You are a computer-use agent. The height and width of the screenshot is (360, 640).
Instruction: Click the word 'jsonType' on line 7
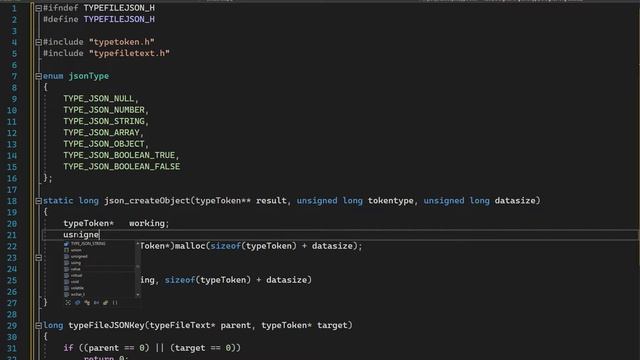tap(89, 76)
